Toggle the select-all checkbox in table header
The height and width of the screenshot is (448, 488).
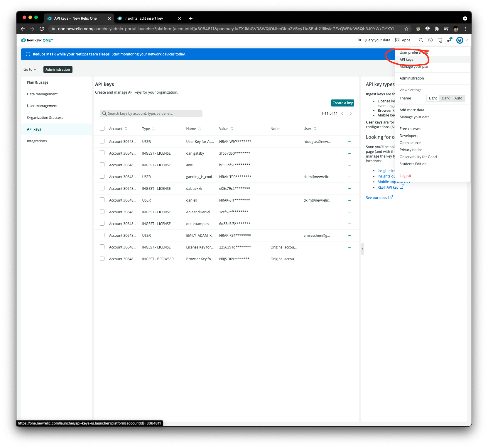coord(102,128)
